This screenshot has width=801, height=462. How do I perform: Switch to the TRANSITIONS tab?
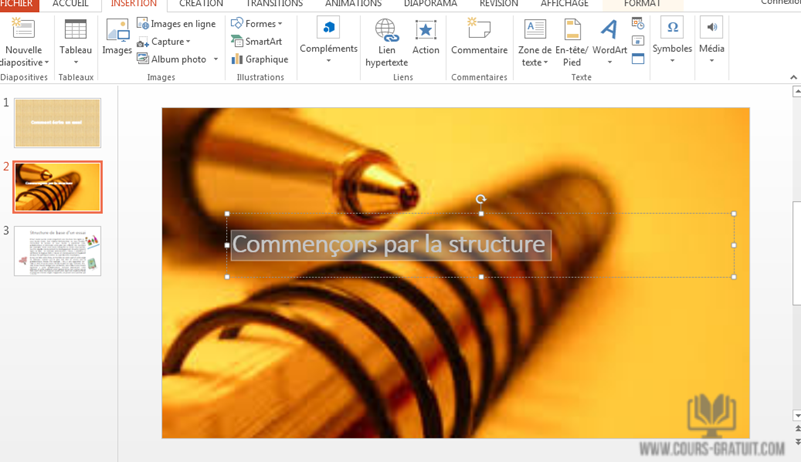coord(274,4)
